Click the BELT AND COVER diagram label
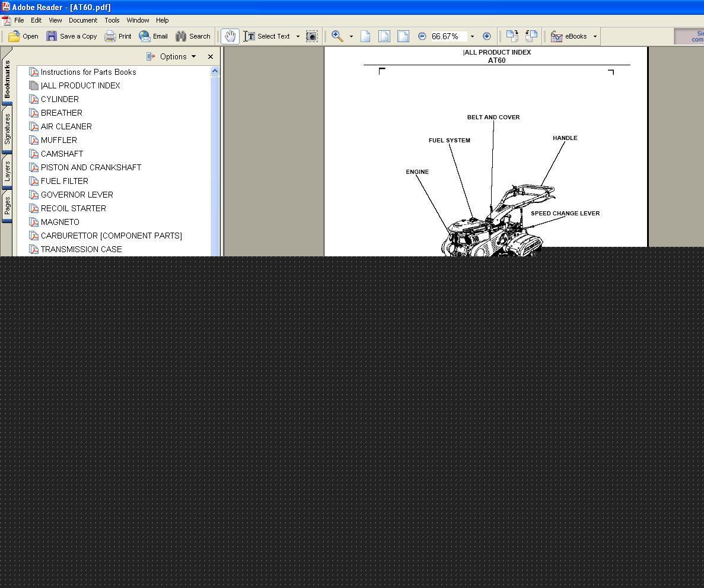 [493, 117]
